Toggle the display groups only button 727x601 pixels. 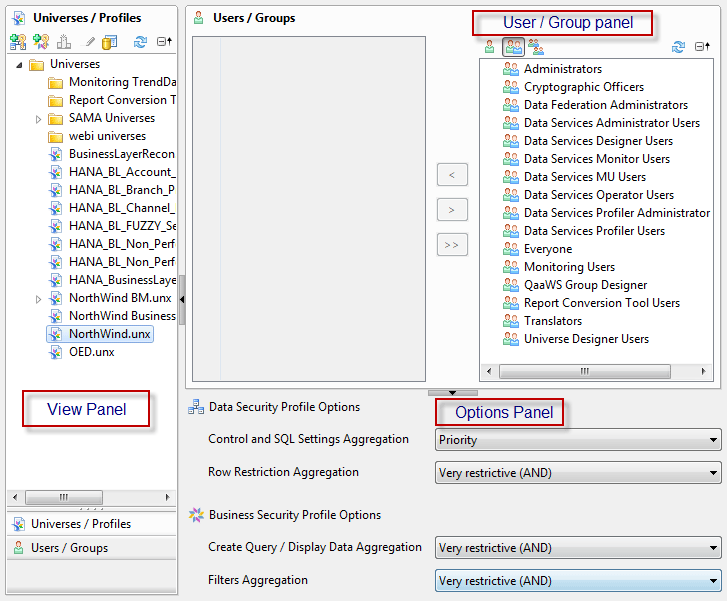[513, 47]
